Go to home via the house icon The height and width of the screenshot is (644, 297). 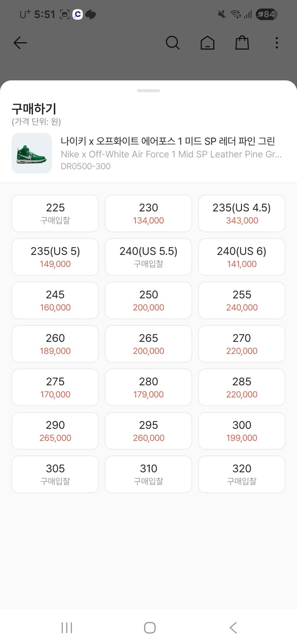coord(207,43)
